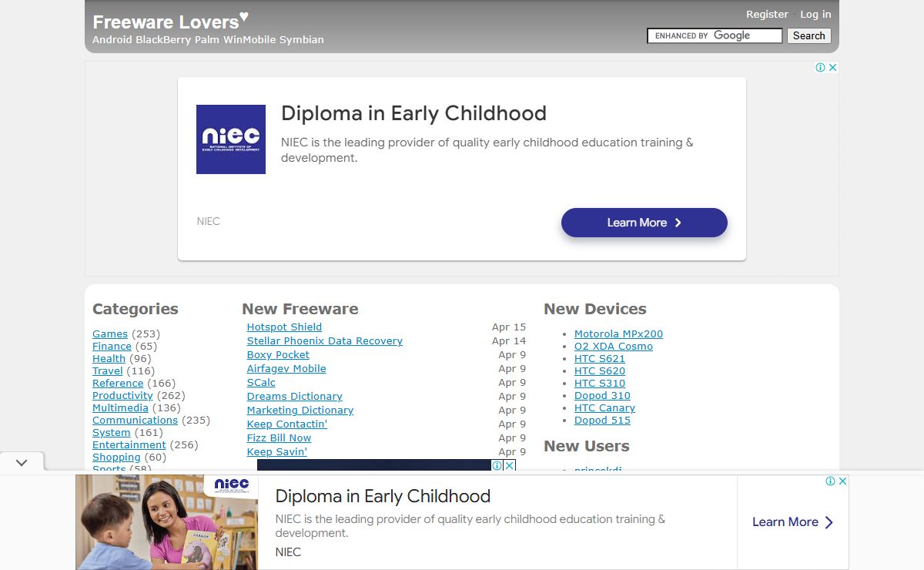This screenshot has height=570, width=924.
Task: Open Stellar Phoenix Data Recovery link
Action: [x=324, y=340]
